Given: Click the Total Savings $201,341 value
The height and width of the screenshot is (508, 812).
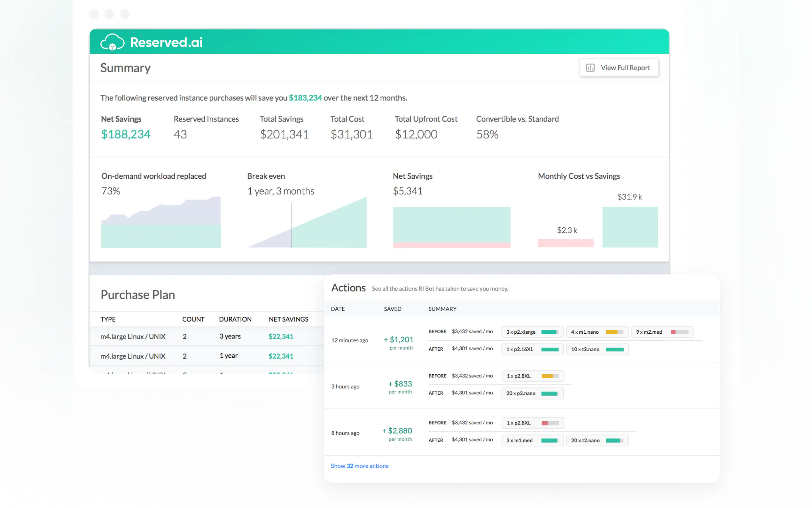Looking at the screenshot, I should pos(284,134).
